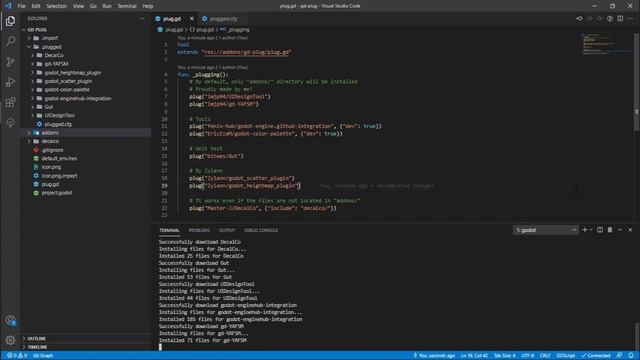The width and height of the screenshot is (640, 360).
Task: Switch to the Problems panel tab
Action: (x=199, y=230)
